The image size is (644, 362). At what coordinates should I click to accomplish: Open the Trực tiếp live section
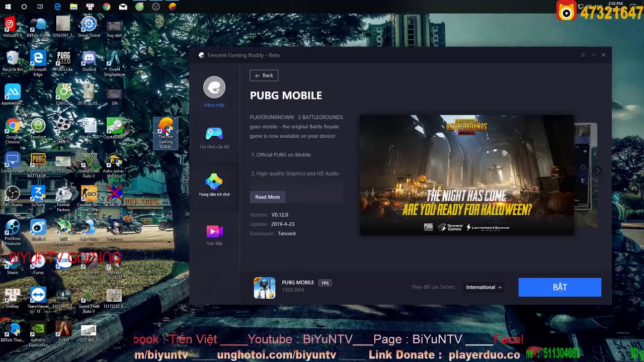tap(214, 235)
